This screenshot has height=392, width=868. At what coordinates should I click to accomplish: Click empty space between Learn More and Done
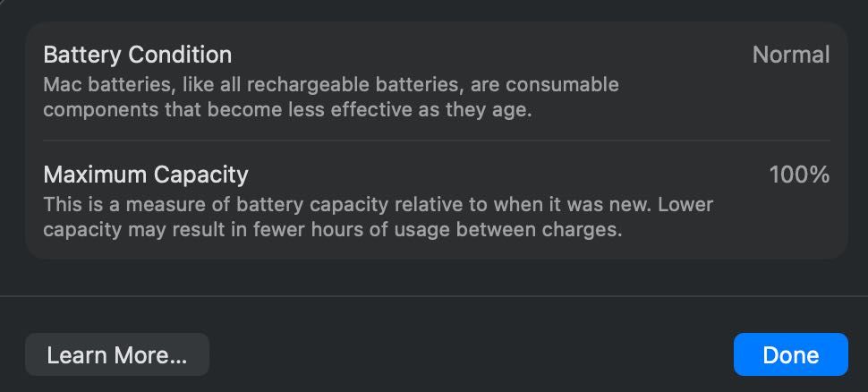(470, 354)
